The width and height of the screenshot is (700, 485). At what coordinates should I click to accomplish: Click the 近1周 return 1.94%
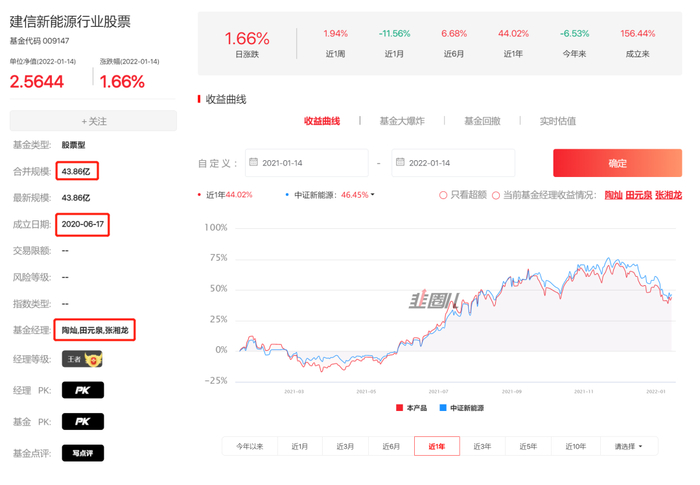click(x=335, y=33)
